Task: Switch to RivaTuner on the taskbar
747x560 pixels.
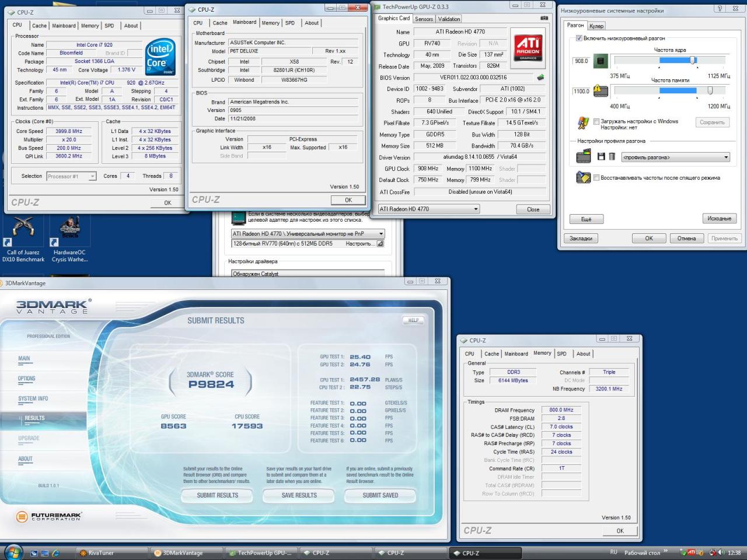Action: [x=112, y=552]
